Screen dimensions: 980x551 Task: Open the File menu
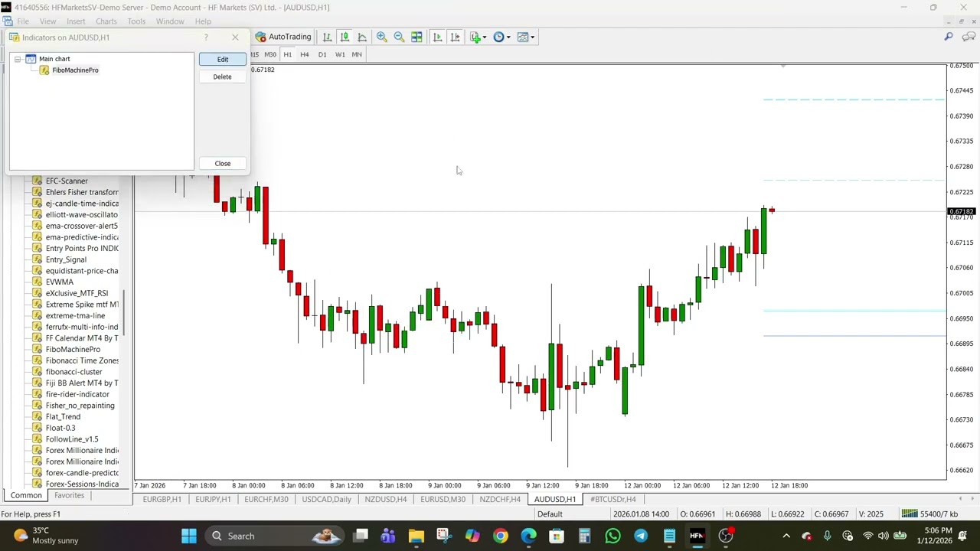click(x=23, y=21)
